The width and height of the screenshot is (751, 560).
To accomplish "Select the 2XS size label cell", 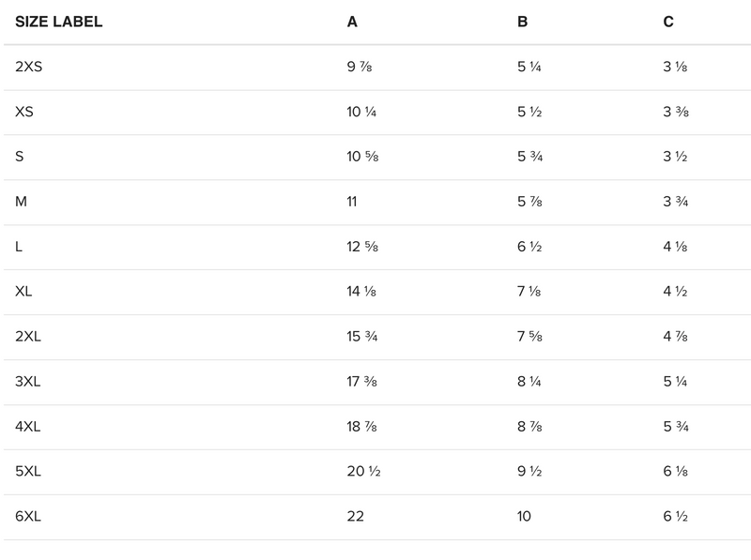I will (29, 67).
